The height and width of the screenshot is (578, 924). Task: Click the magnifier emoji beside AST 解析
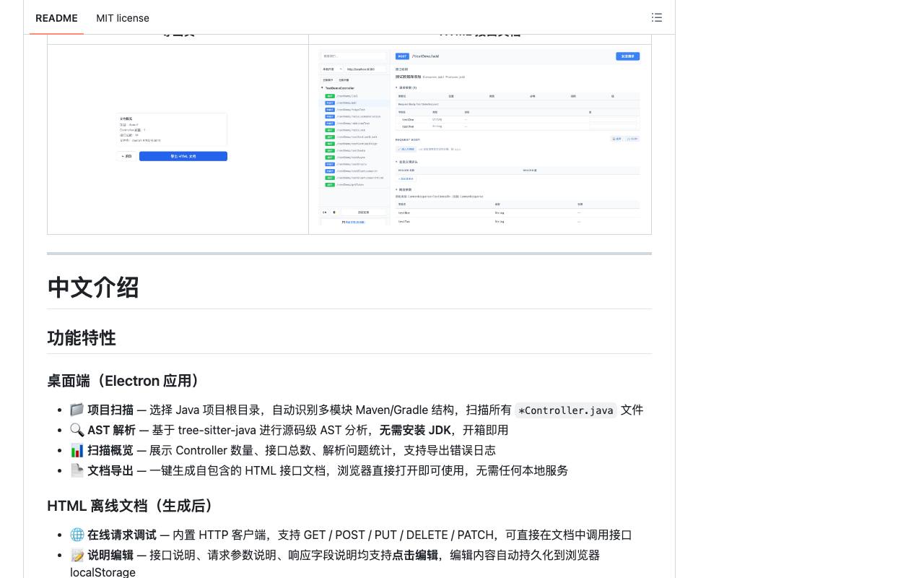77,430
